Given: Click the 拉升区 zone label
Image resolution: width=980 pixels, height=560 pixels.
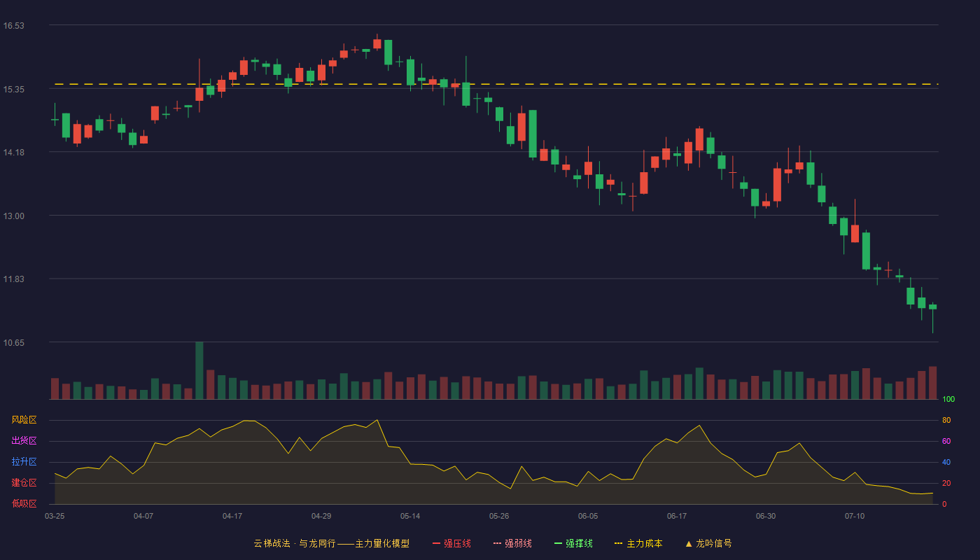Looking at the screenshot, I should click(x=24, y=462).
